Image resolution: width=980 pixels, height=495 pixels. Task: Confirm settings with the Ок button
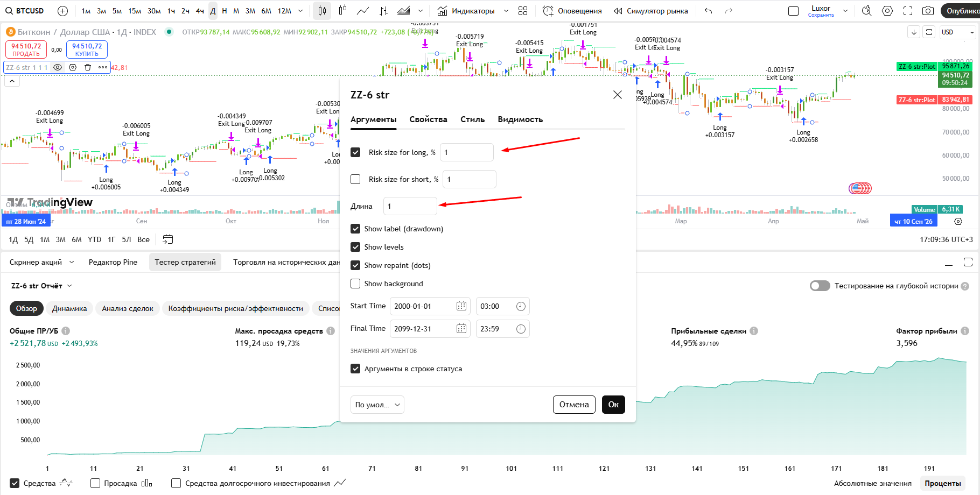coord(613,405)
